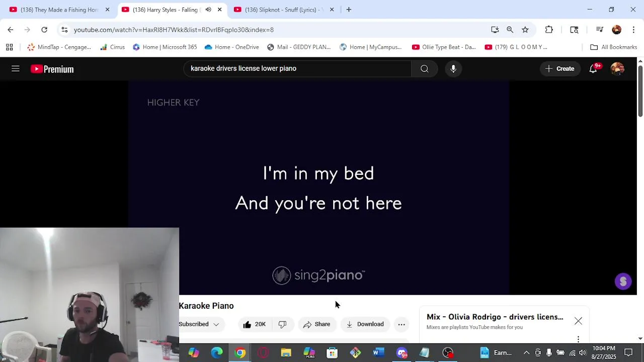644x362 pixels.
Task: Open Copilot from the taskbar
Action: click(194, 353)
